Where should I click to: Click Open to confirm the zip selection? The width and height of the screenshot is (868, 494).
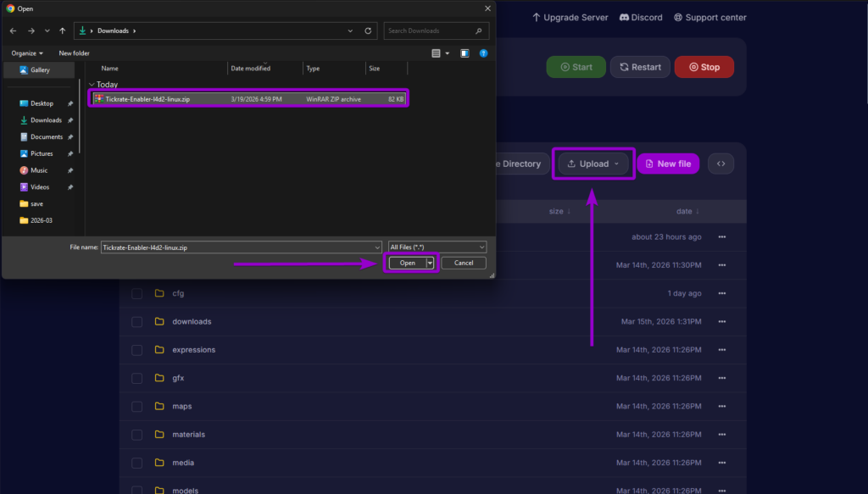[x=407, y=263]
